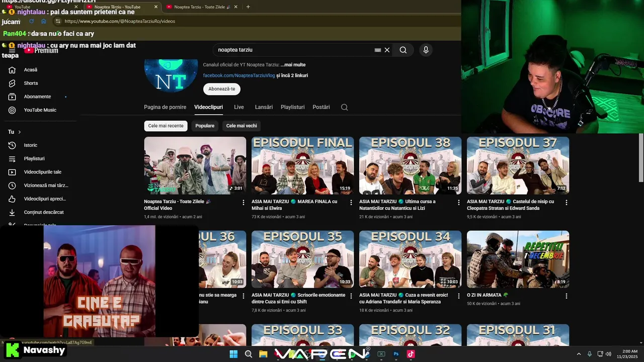Start voice search with the microphone icon
Image resolution: width=644 pixels, height=362 pixels.
coord(426,50)
